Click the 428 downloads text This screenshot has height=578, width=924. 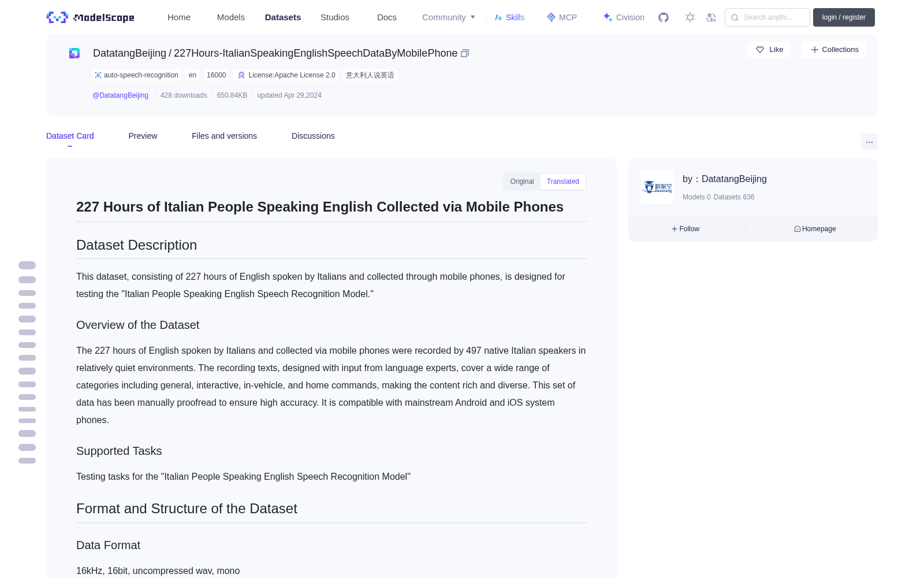pyautogui.click(x=184, y=95)
